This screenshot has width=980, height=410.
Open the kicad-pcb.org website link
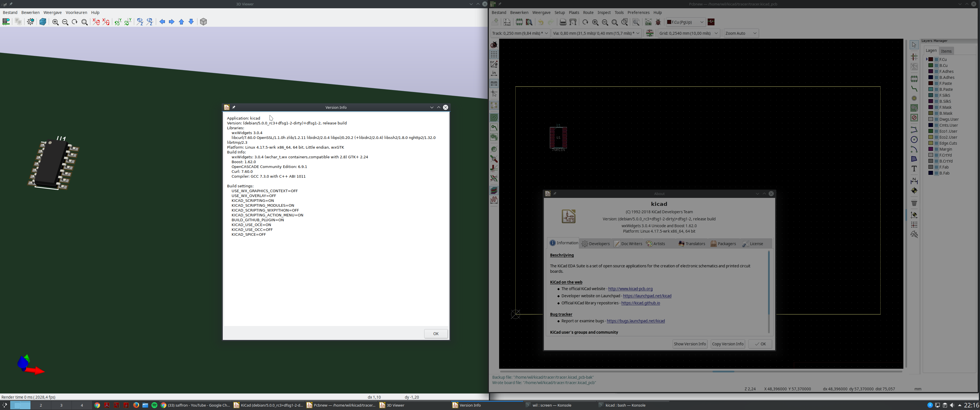tap(630, 289)
